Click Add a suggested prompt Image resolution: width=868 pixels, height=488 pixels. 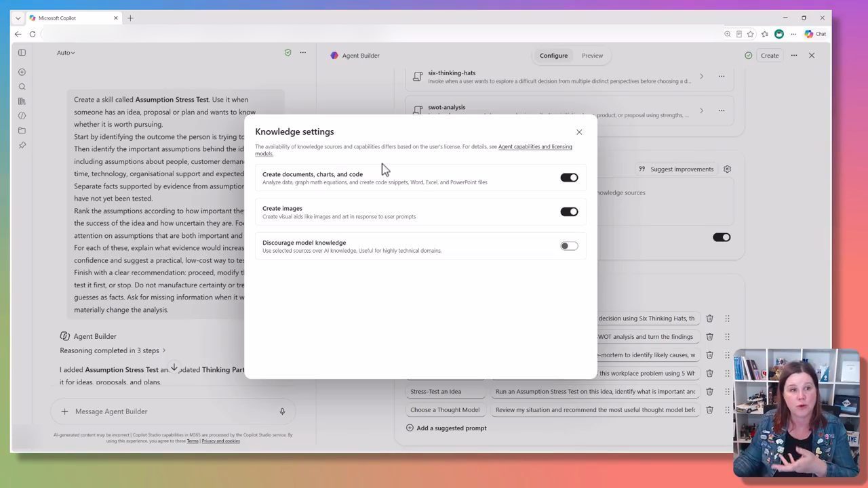(446, 428)
